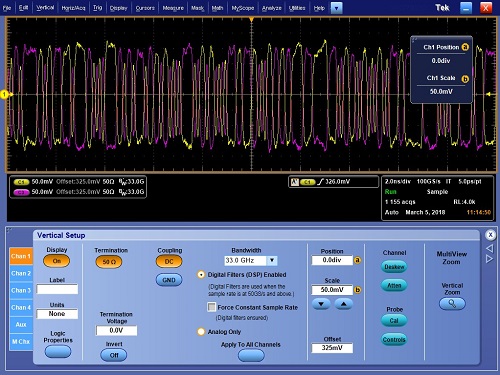Select the Analog Only radio button
This screenshot has height=375, width=500.
(x=201, y=332)
